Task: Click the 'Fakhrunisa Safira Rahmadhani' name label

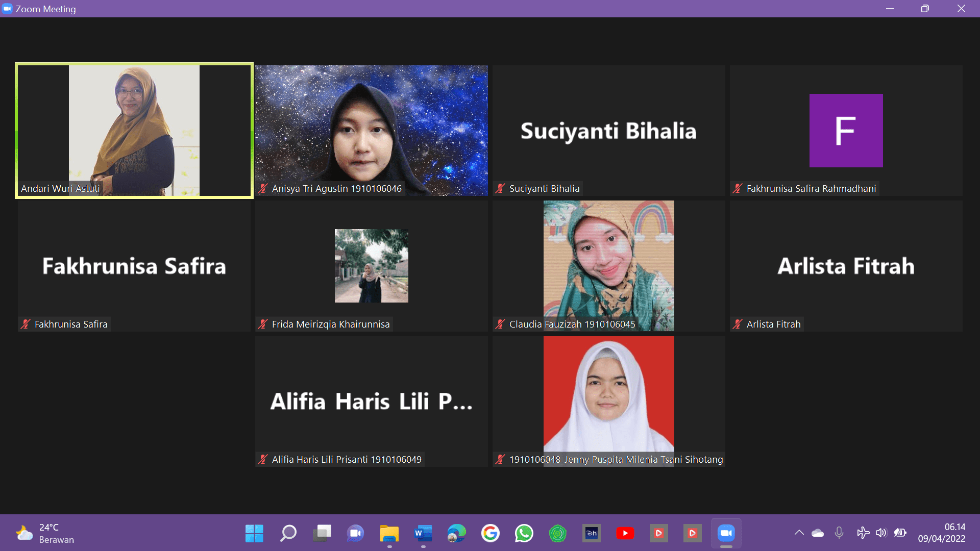Action: coord(812,189)
